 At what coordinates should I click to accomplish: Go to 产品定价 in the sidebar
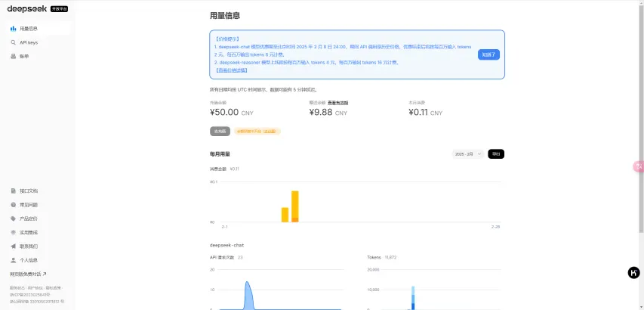tap(38, 219)
